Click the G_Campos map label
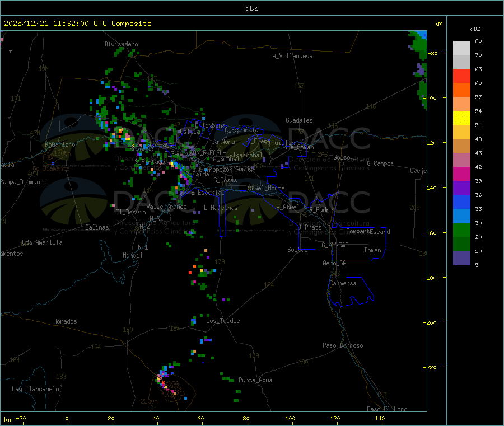 pyautogui.click(x=381, y=163)
